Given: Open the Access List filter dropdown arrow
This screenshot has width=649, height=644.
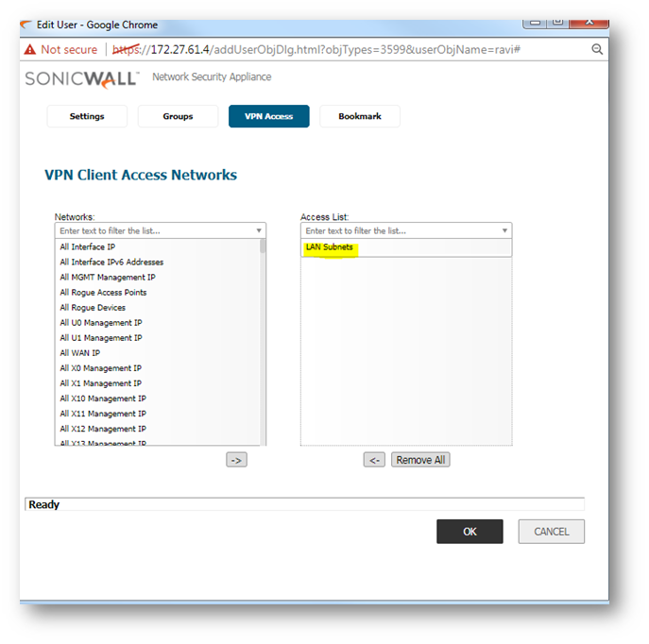Looking at the screenshot, I should 504,230.
